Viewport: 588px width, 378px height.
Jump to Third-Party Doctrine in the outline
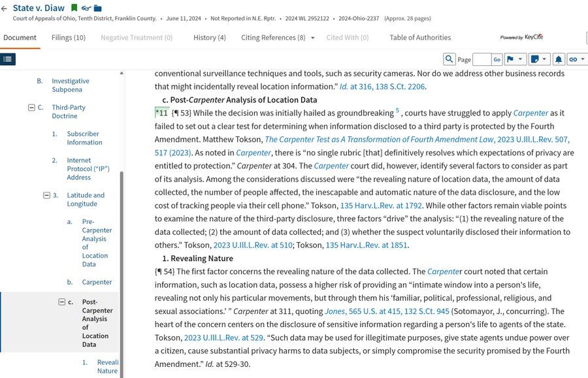click(69, 112)
